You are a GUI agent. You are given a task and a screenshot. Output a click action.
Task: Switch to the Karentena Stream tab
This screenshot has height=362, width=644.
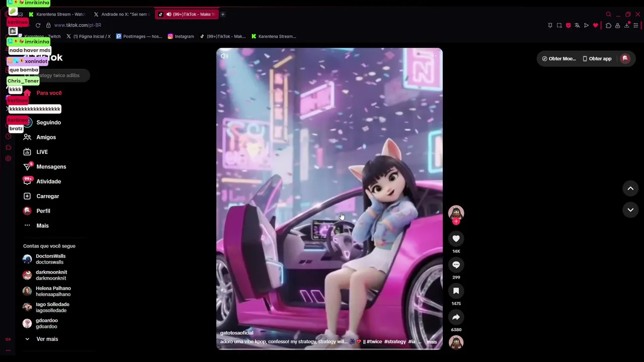coord(57,14)
